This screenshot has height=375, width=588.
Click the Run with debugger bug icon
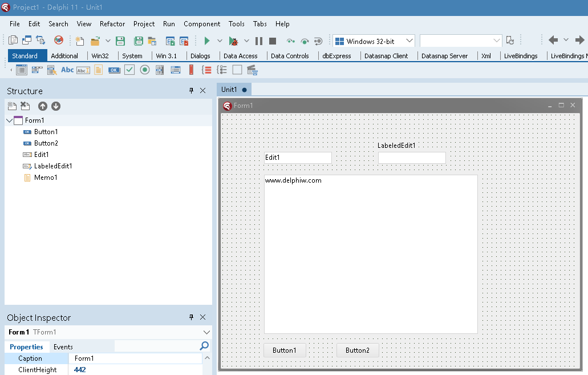(x=233, y=41)
